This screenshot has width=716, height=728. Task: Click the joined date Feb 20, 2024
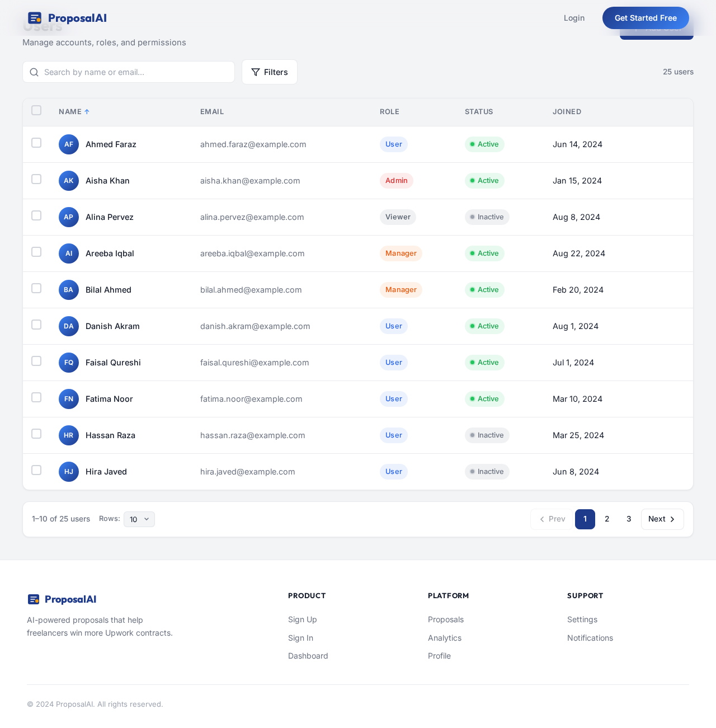[x=578, y=290]
